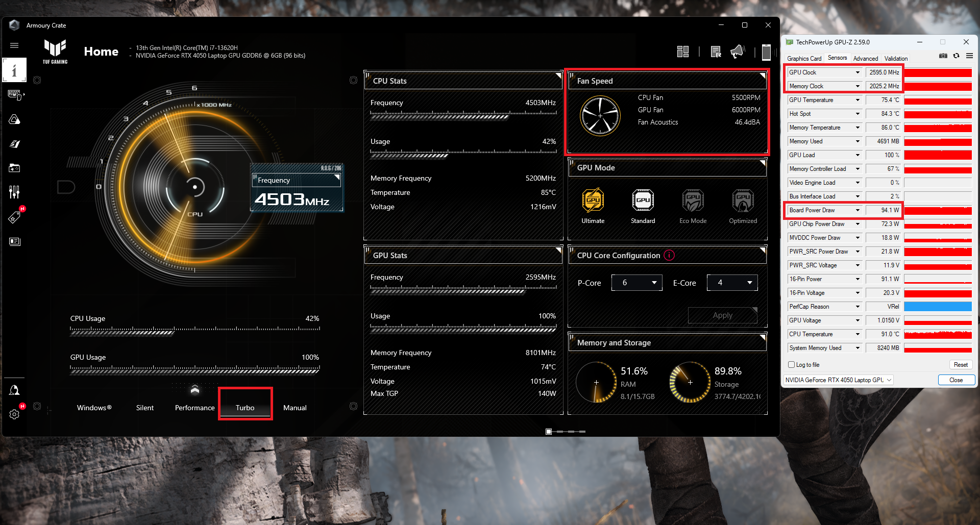Take a GPU-Z screenshot with camera icon
This screenshot has height=525, width=980.
click(x=943, y=56)
